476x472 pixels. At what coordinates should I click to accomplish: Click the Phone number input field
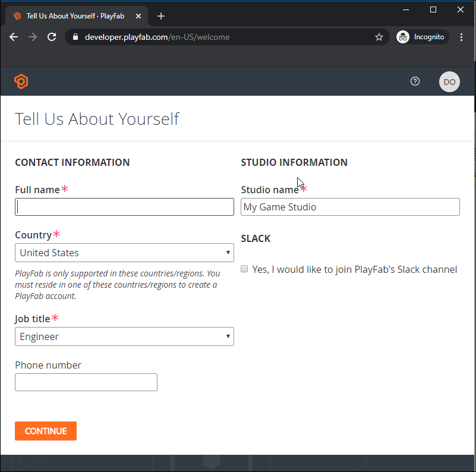point(86,382)
